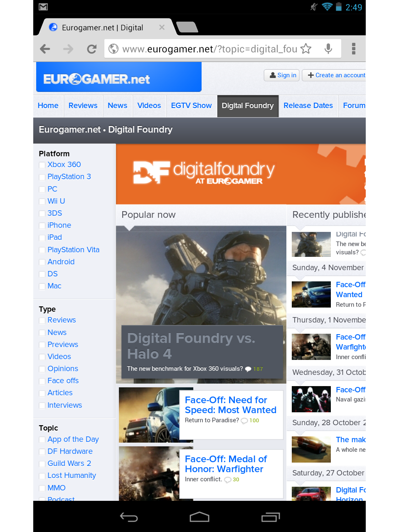This screenshot has width=399, height=532.
Task: Open Face-Off: Medal of Honor Warfighter article
Action: click(x=226, y=464)
